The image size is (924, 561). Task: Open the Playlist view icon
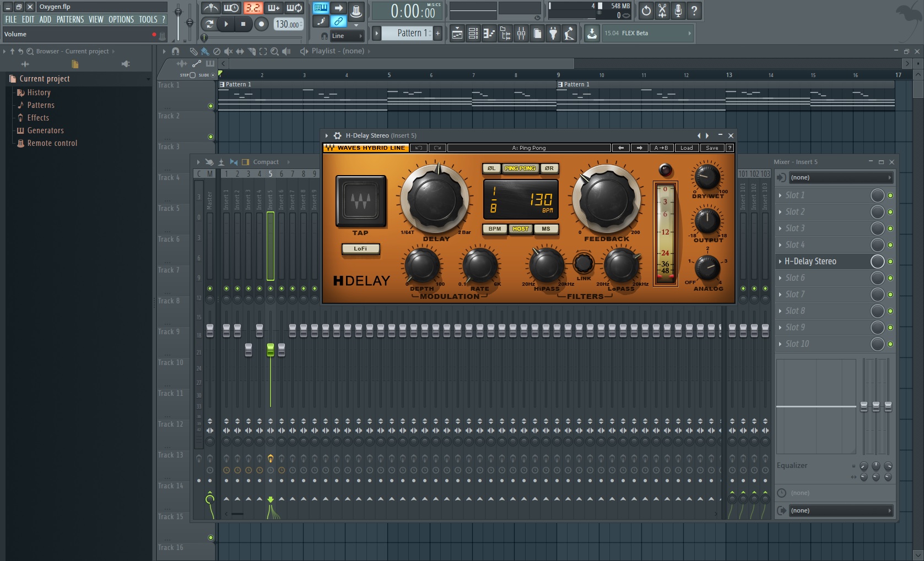click(457, 34)
